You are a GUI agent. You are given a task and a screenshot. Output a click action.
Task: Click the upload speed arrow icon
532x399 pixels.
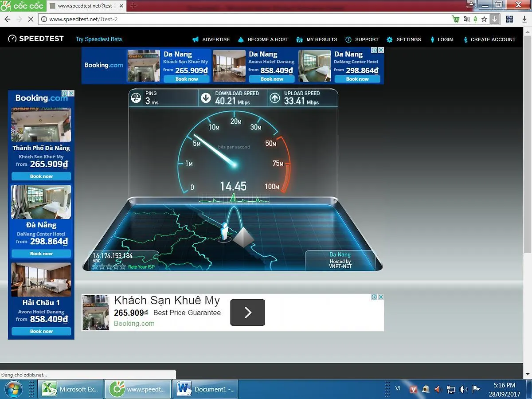click(x=275, y=98)
